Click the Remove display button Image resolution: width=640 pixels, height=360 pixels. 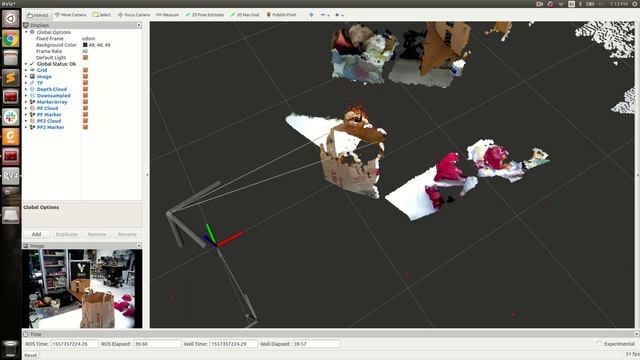(97, 234)
